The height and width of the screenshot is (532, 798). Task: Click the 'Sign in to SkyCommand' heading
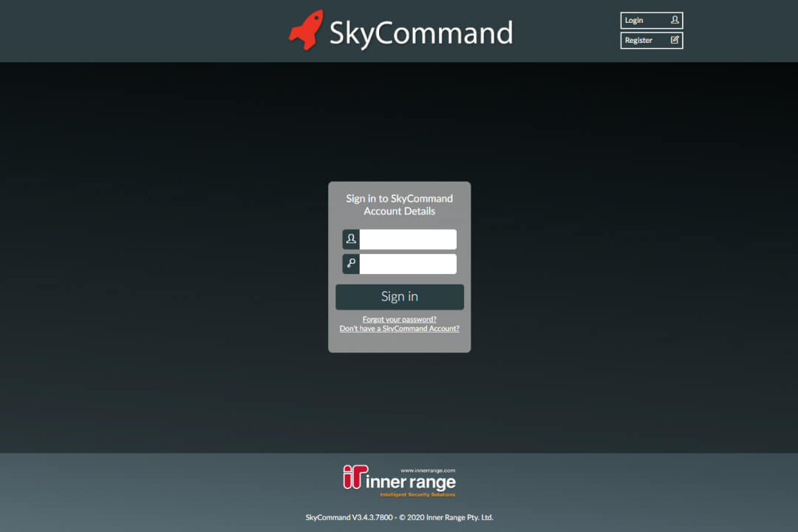click(x=399, y=198)
